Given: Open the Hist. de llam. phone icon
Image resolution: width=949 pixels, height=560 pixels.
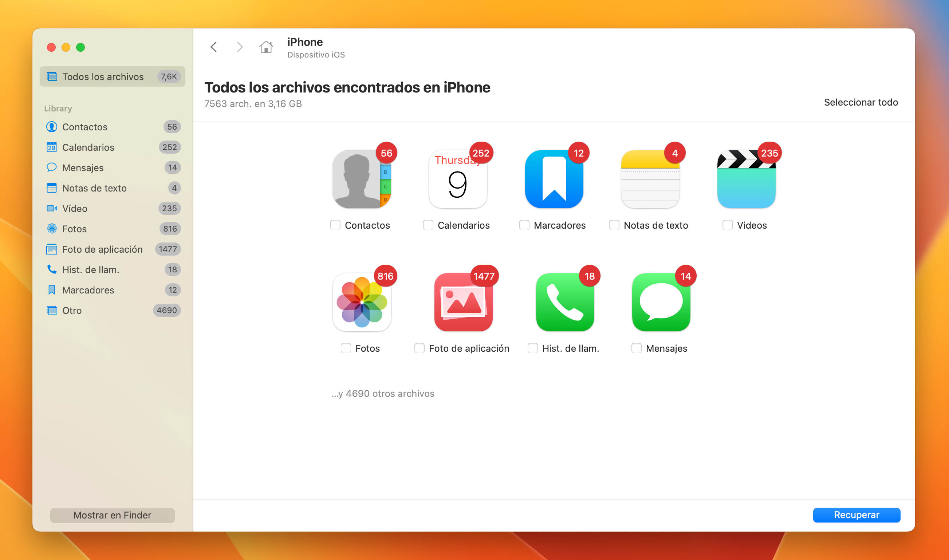Looking at the screenshot, I should point(565,302).
